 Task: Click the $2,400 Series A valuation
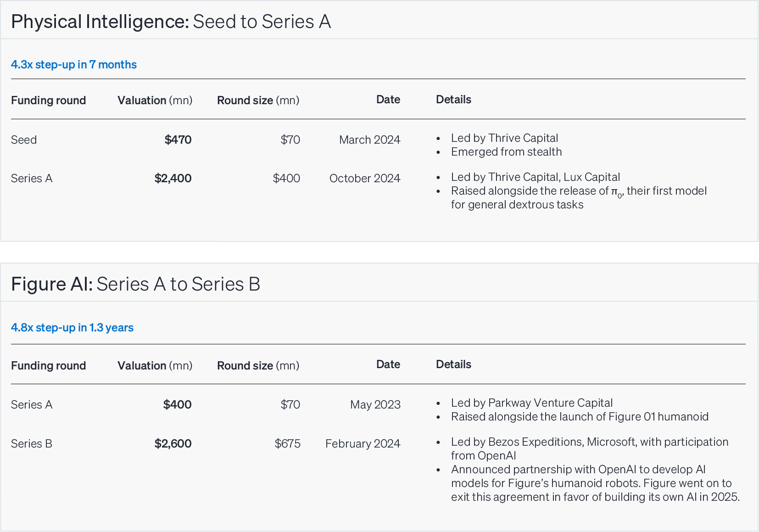(173, 179)
